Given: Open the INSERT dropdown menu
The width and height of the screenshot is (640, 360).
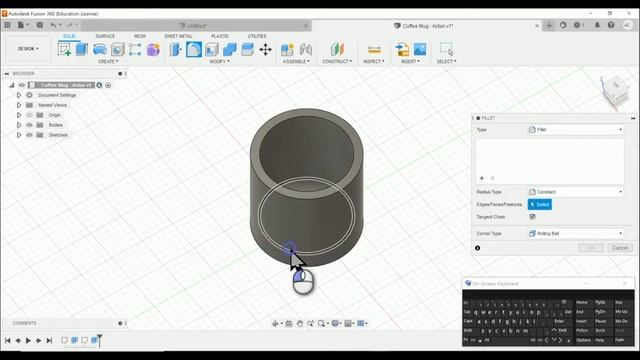Looking at the screenshot, I should 411,61.
